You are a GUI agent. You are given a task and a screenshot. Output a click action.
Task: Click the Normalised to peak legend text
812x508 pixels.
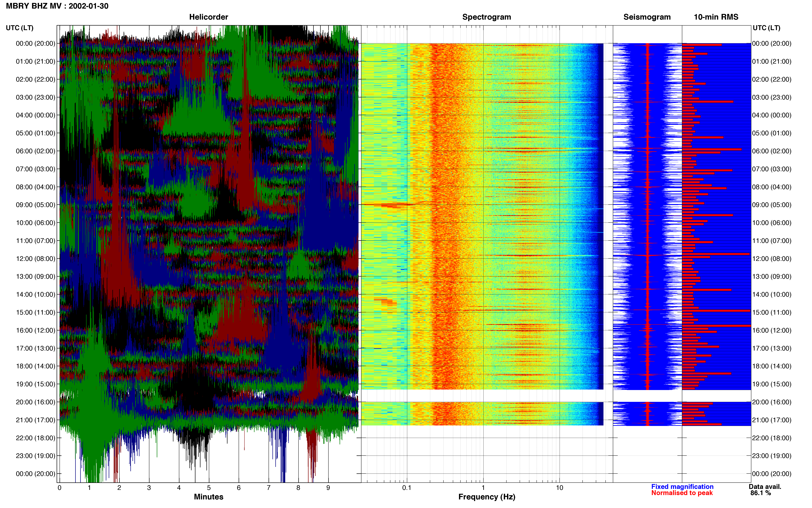click(x=682, y=493)
